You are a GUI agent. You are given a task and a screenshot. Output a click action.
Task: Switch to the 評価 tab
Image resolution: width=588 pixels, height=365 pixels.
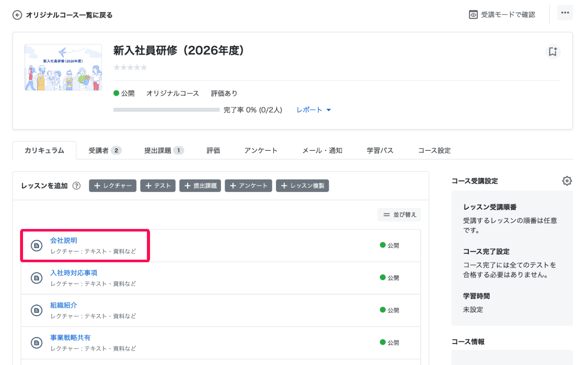[213, 150]
